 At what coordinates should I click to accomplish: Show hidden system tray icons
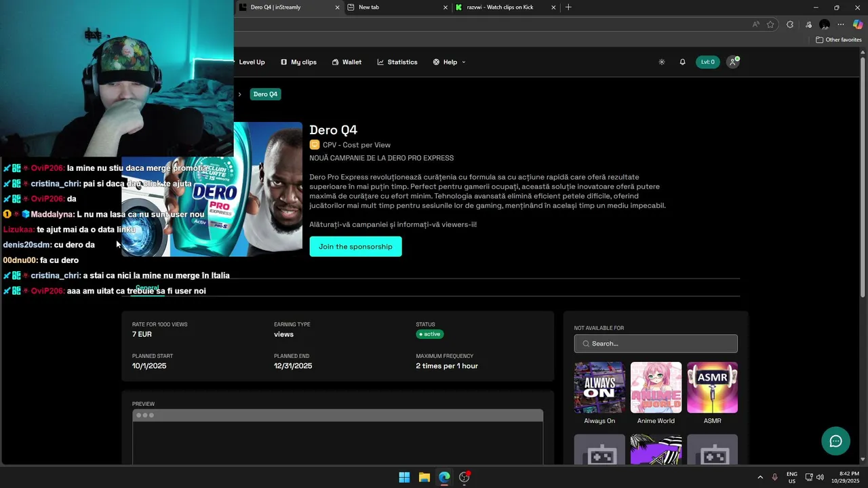coord(760,477)
